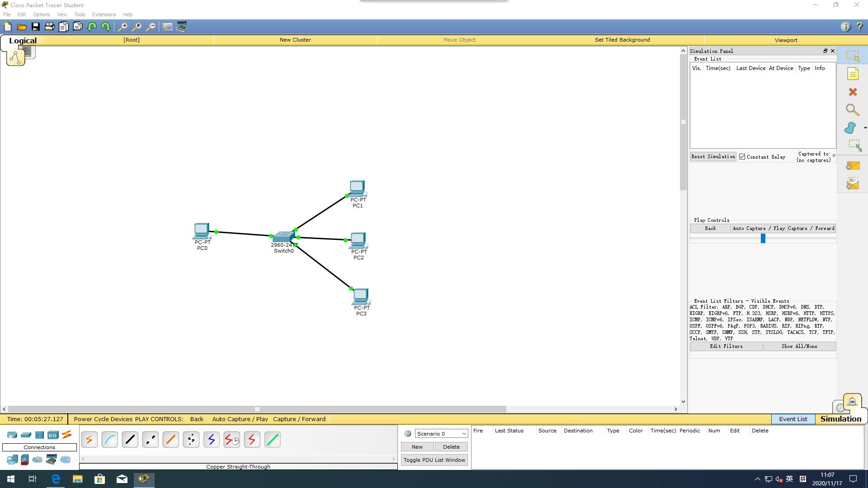Open the Drawing Palette icon

click(x=167, y=27)
